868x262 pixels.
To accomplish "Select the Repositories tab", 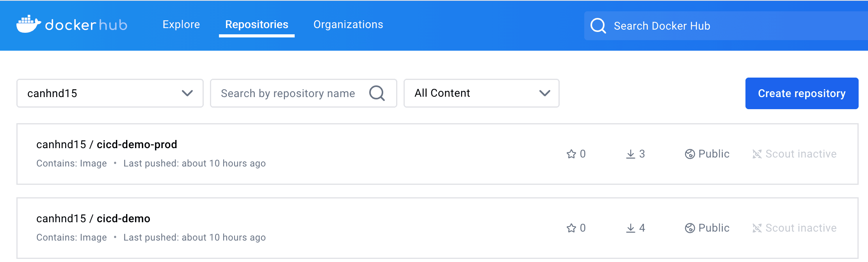I will coord(257,25).
